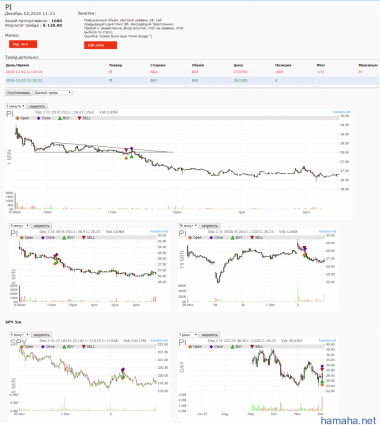Click Close legend icon in 15-minute PI chart

(211, 238)
